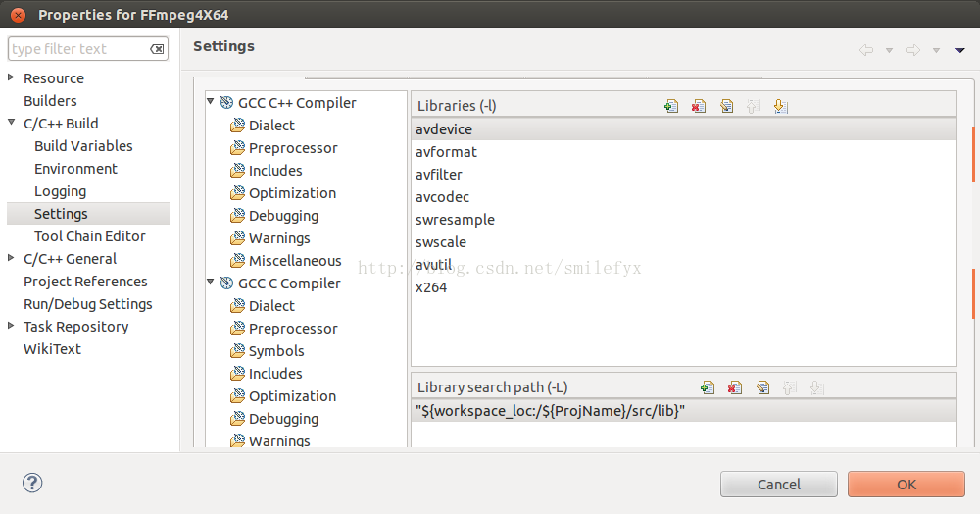The height and width of the screenshot is (514, 980).
Task: Expand the Resource category
Action: tap(11, 77)
